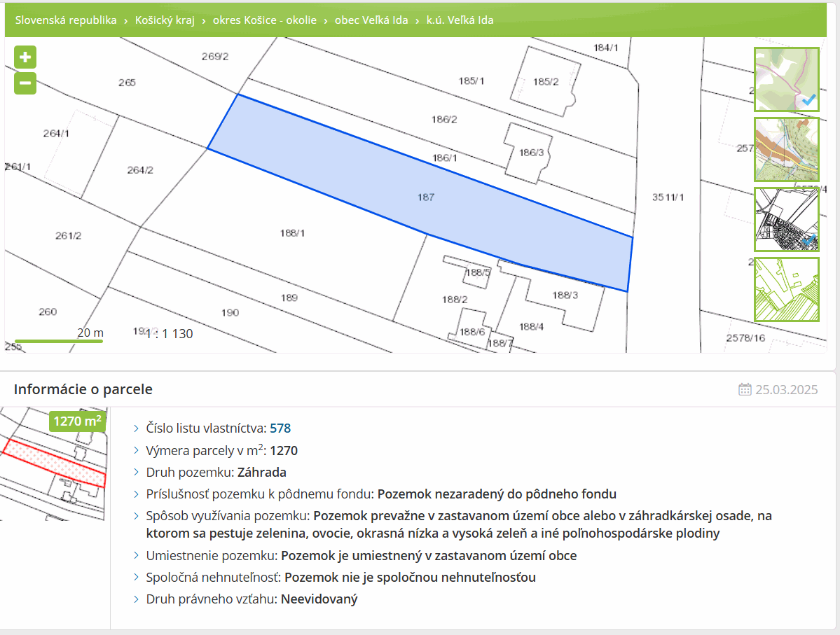The image size is (840, 635).
Task: Click the calendar icon beside 25.03.2025
Action: pyautogui.click(x=745, y=390)
